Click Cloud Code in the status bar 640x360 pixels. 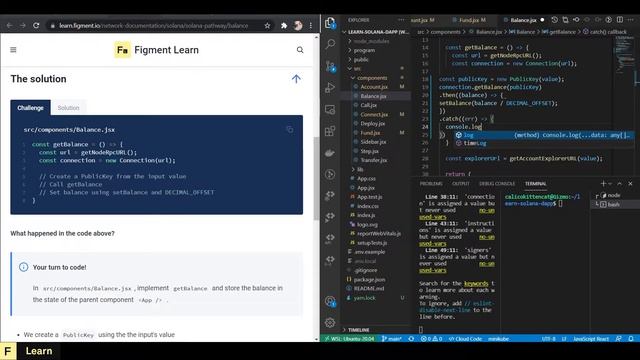[465, 339]
